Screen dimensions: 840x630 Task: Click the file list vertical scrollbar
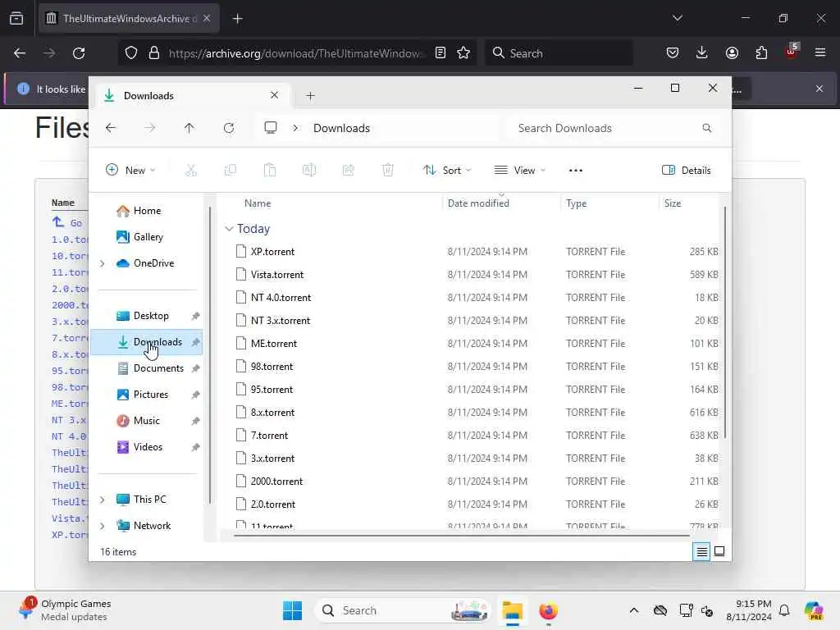point(725,323)
